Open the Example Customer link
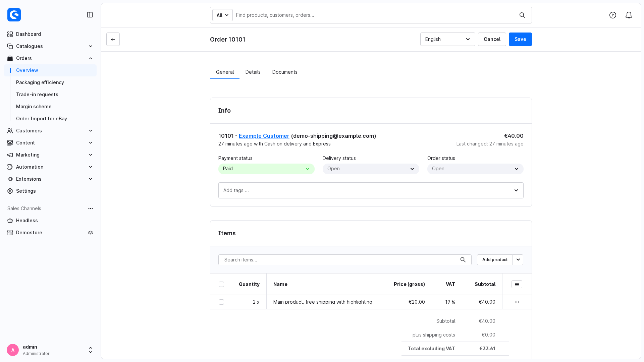 click(264, 136)
